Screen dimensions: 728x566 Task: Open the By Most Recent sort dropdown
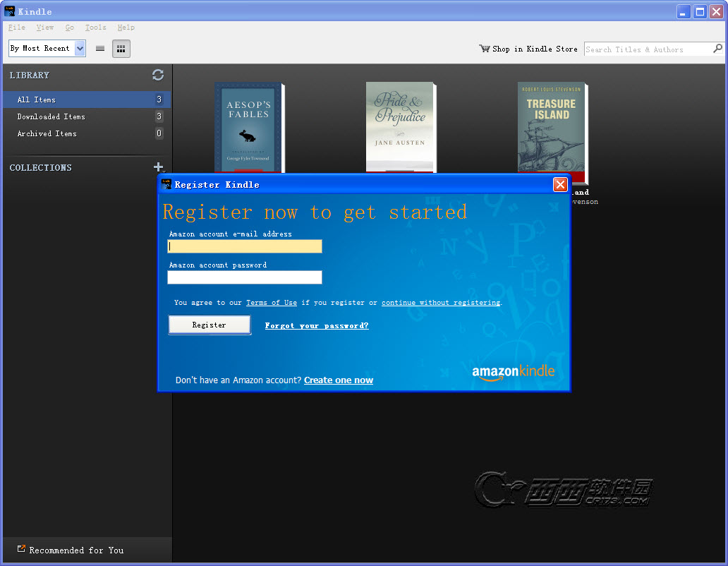pos(47,48)
